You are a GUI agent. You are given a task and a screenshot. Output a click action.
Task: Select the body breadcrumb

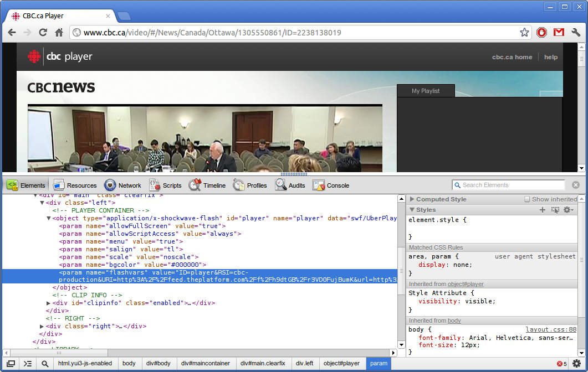129,363
